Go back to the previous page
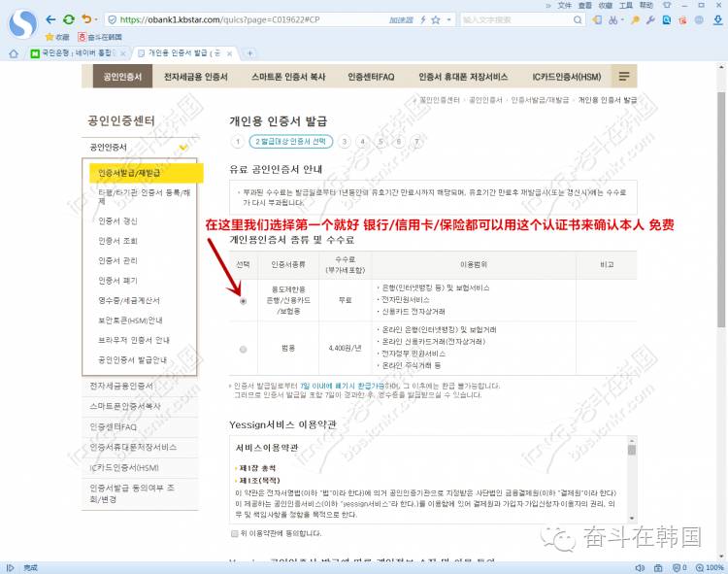The width and height of the screenshot is (728, 574). pyautogui.click(x=50, y=19)
